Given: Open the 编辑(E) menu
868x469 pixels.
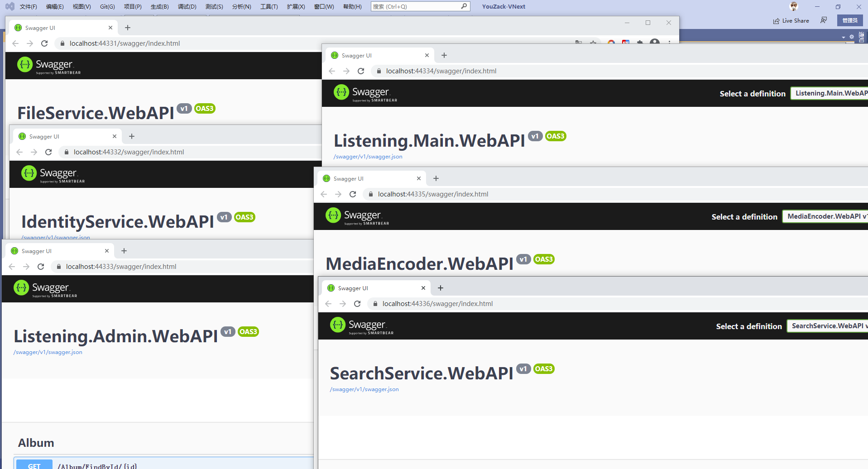Looking at the screenshot, I should (55, 6).
